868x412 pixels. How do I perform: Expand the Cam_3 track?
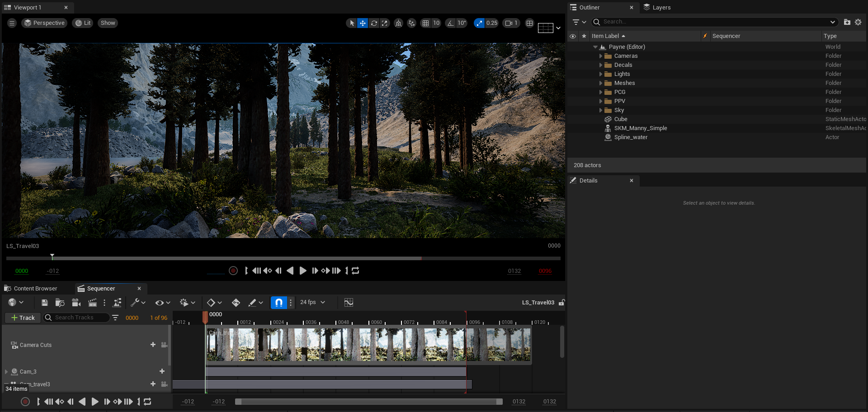point(6,372)
